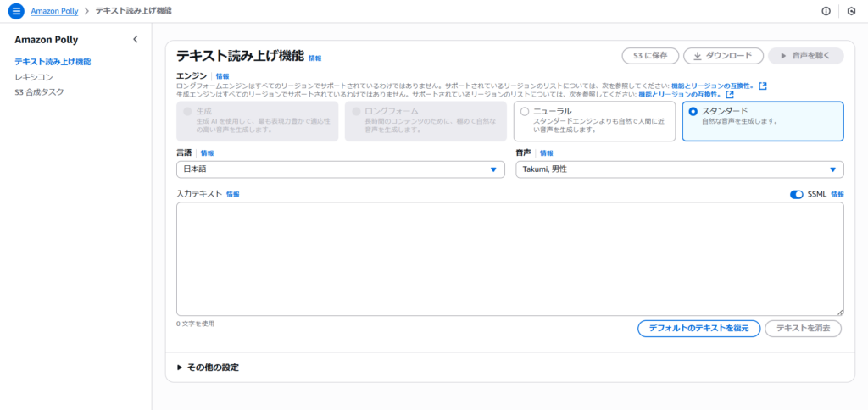The width and height of the screenshot is (868, 410).
Task: Click the Amazon Polly sidebar heading
Action: [47, 40]
